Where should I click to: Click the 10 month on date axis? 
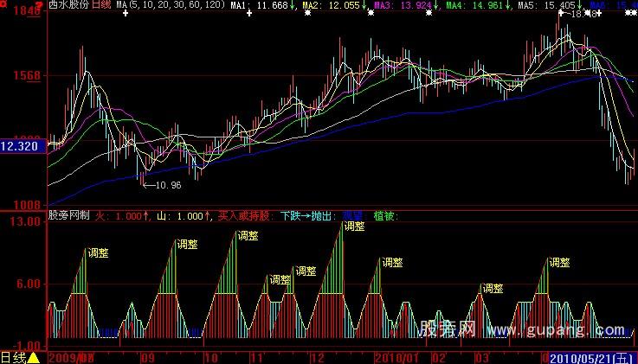212,358
